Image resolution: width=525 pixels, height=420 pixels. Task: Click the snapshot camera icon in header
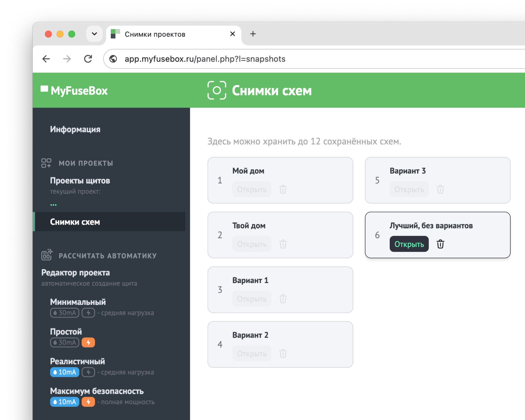click(x=217, y=90)
